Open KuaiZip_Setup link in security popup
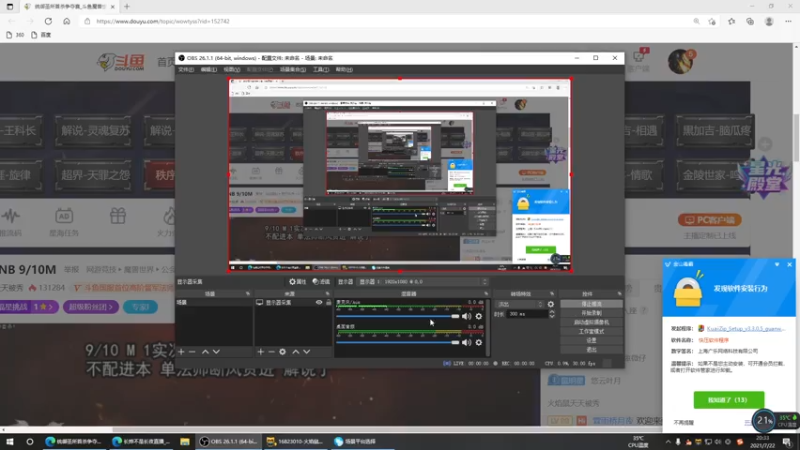Viewport: 800px width, 450px height. click(745, 329)
